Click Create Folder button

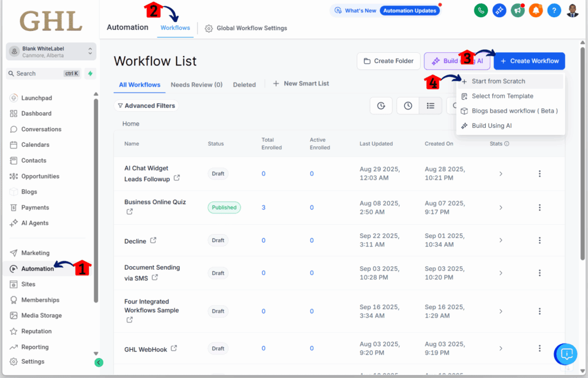click(389, 61)
